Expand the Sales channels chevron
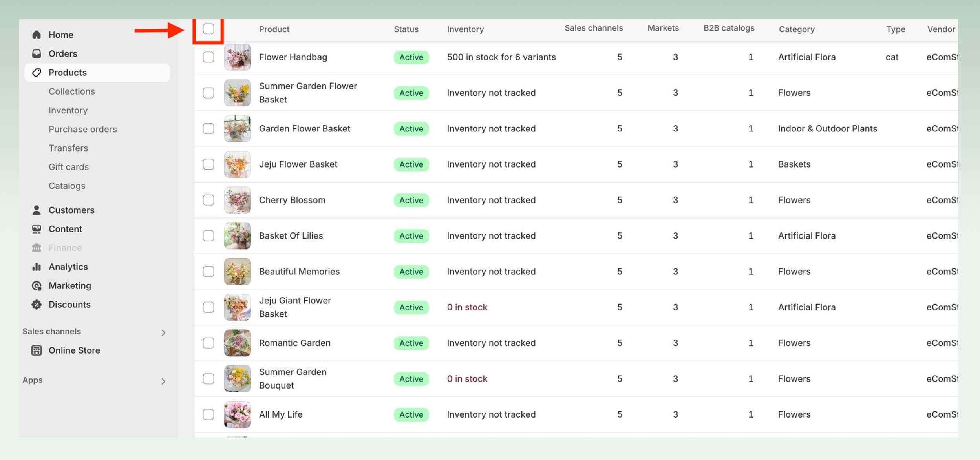Viewport: 980px width, 460px height. point(163,333)
